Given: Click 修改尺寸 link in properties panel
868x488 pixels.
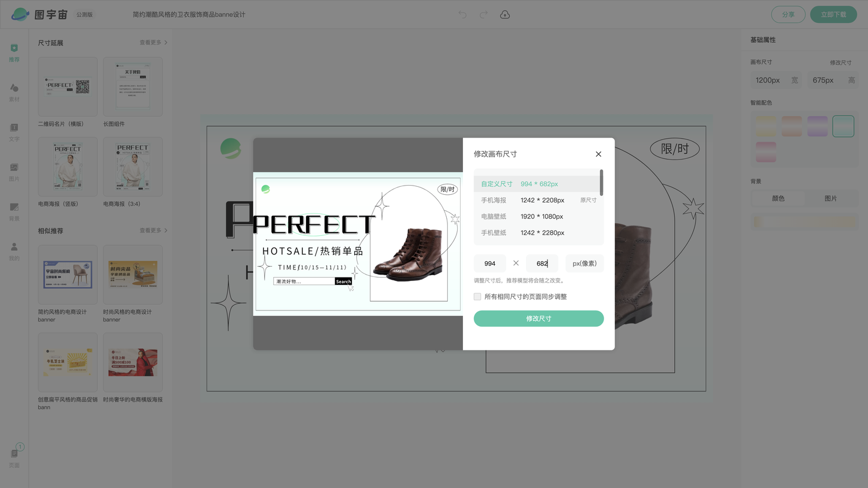Looking at the screenshot, I should tap(840, 62).
